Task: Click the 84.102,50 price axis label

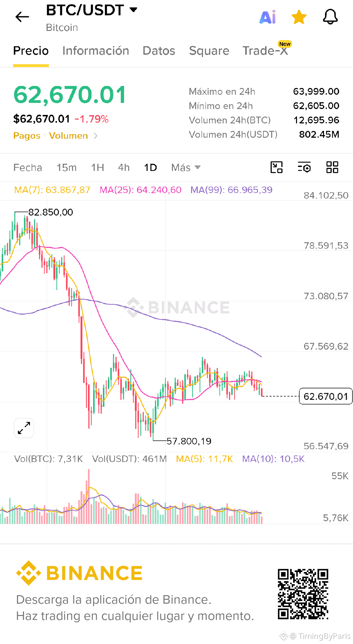Action: click(326, 195)
